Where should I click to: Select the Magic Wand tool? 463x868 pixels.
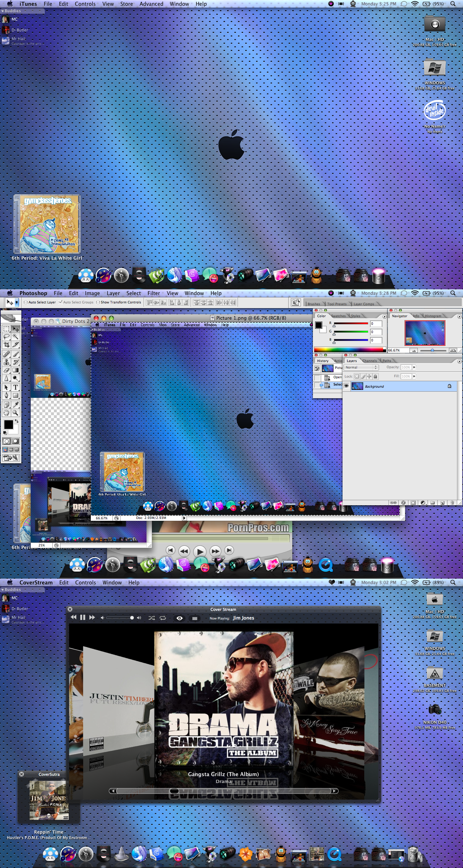click(x=16, y=337)
